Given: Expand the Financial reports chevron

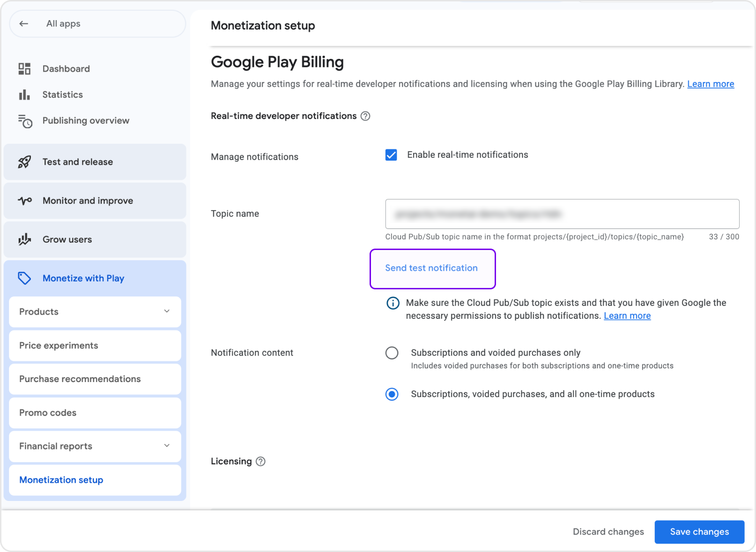Looking at the screenshot, I should (167, 446).
